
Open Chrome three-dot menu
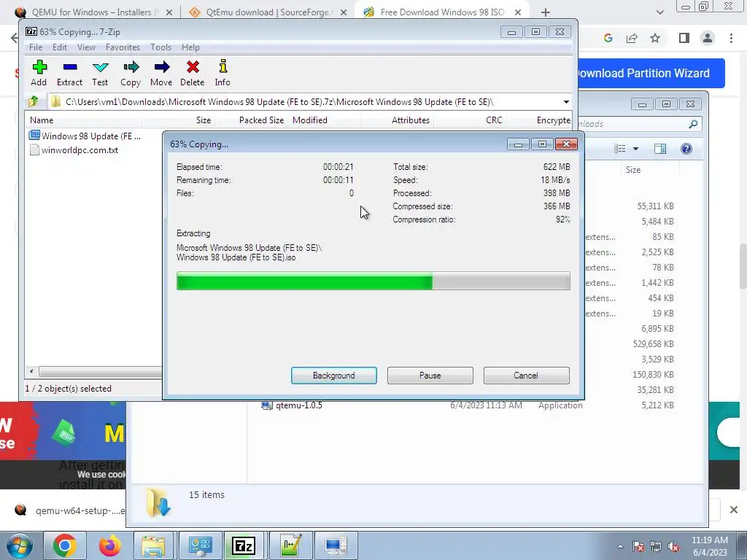tap(731, 38)
